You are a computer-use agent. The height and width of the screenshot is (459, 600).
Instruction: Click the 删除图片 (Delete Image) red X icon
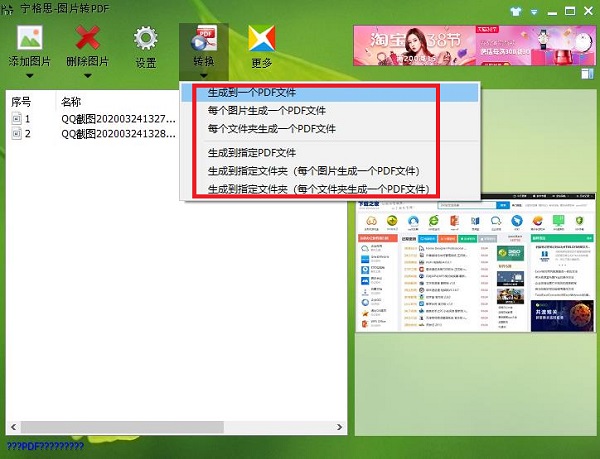pos(88,38)
